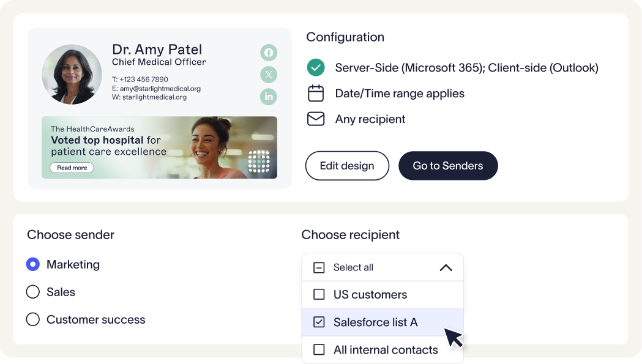This screenshot has height=364, width=642.
Task: Click the green checkmark status icon
Action: 315,67
